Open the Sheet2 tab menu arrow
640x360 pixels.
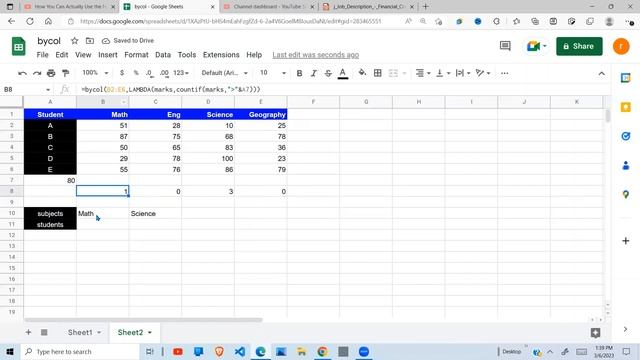[x=150, y=333]
